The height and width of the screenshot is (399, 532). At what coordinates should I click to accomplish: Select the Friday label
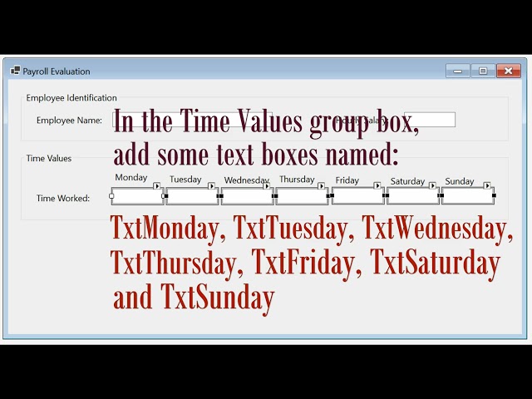click(x=347, y=180)
